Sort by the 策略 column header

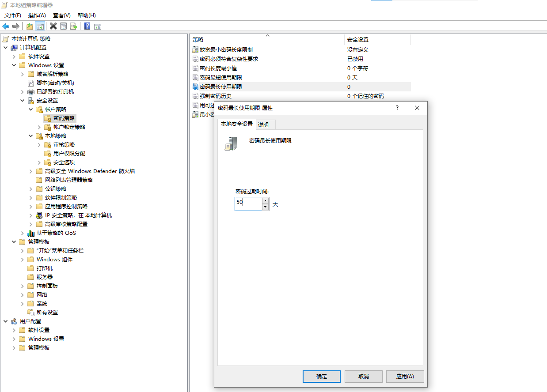(267, 40)
